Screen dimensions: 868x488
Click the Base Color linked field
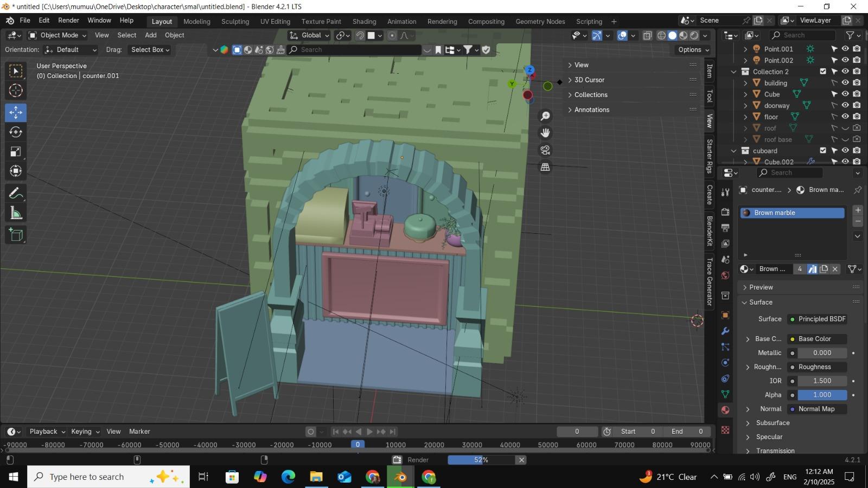(817, 339)
